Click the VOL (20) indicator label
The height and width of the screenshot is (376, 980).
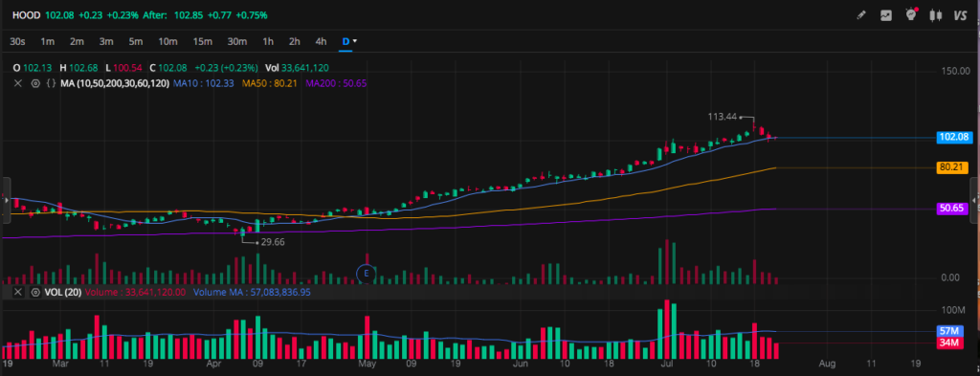click(x=62, y=293)
